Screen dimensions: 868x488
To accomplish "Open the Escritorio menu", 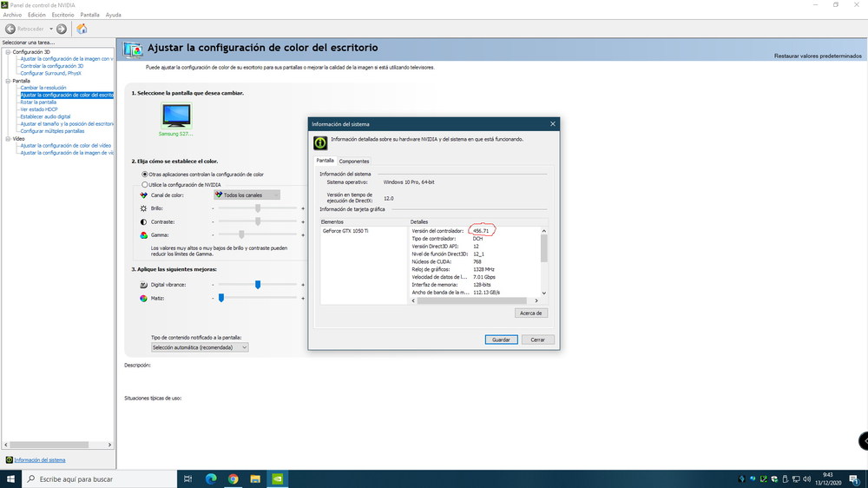I will pos(62,15).
